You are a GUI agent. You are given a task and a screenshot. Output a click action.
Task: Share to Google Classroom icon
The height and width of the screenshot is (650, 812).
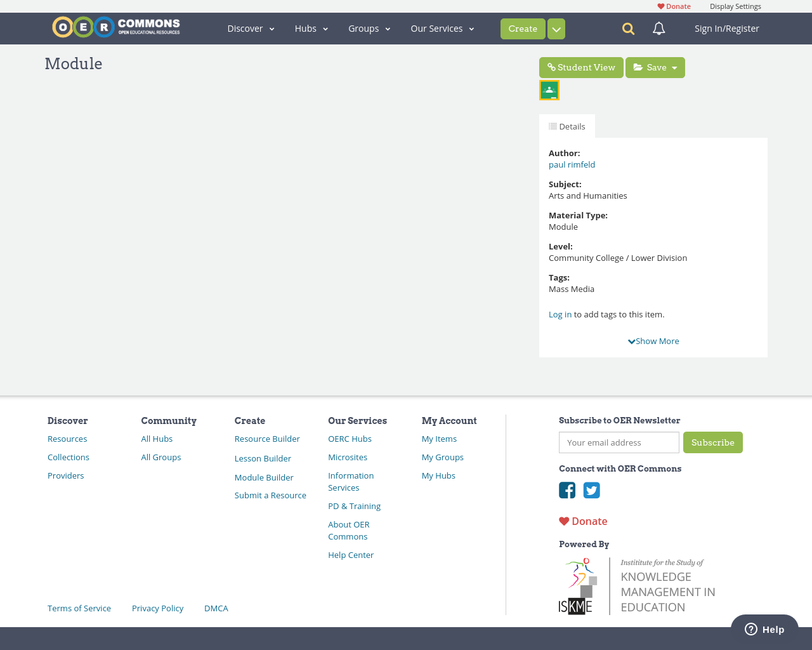549,90
